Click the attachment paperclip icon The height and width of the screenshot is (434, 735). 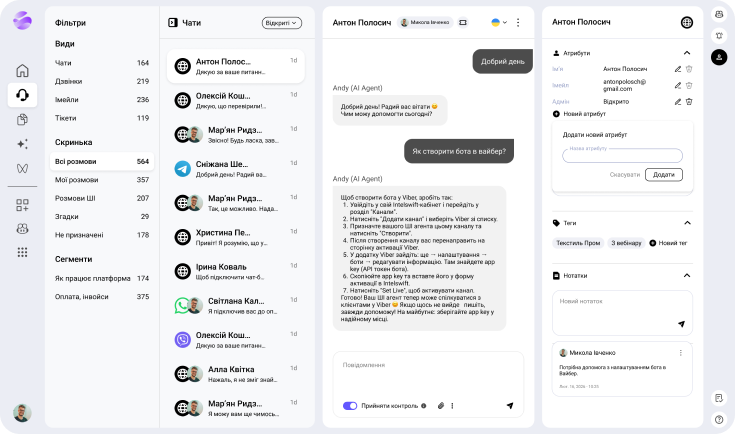(x=439, y=406)
